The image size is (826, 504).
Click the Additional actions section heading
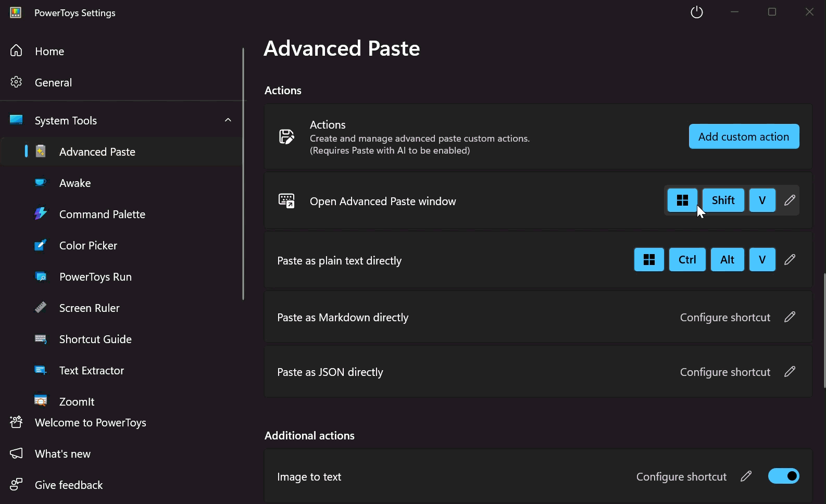[x=309, y=435]
